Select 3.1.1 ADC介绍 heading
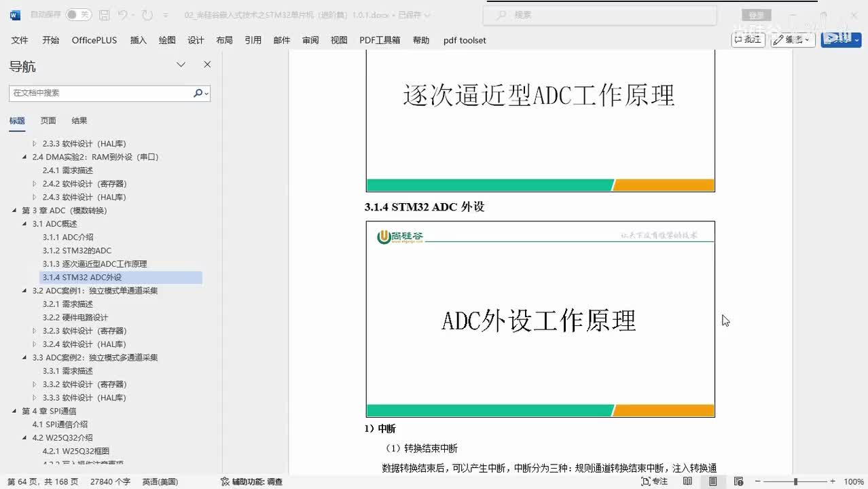This screenshot has width=868, height=489. [68, 237]
